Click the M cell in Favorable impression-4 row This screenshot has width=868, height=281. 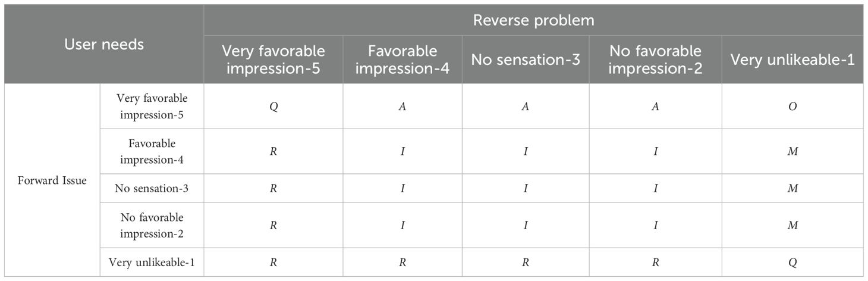point(792,151)
